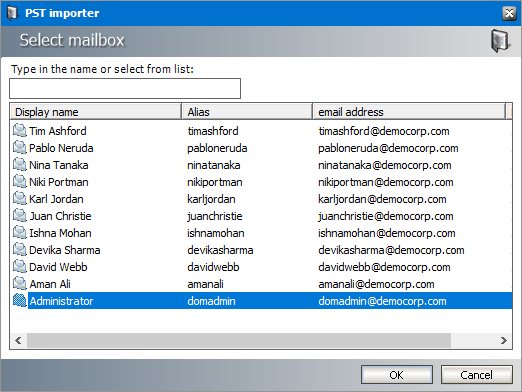Click the horizontal scrollbar thumb
The width and height of the screenshot is (522, 392).
[x=239, y=340]
